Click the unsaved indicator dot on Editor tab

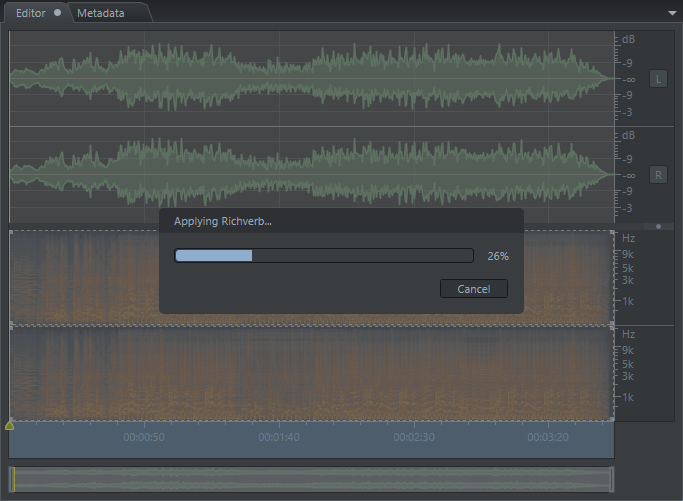click(58, 13)
